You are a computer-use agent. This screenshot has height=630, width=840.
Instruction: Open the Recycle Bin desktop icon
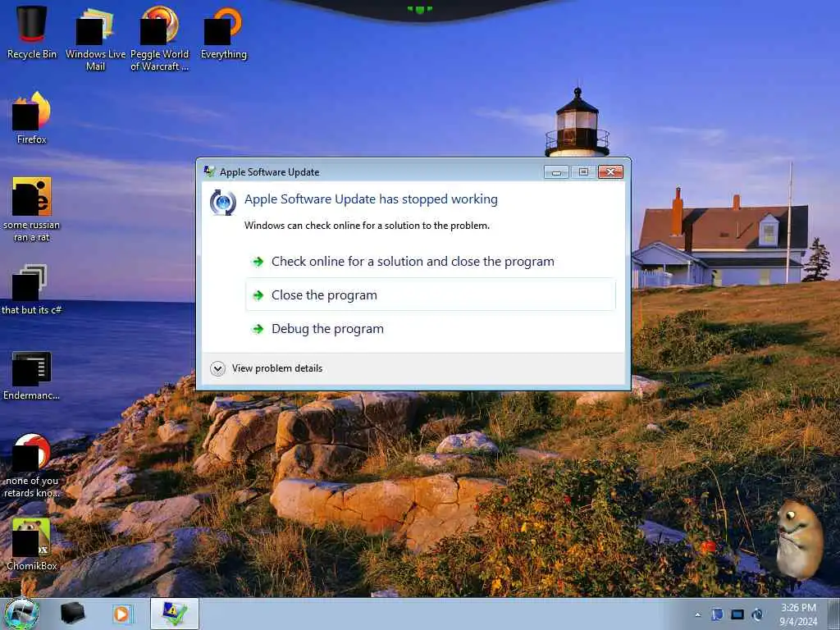point(32,33)
